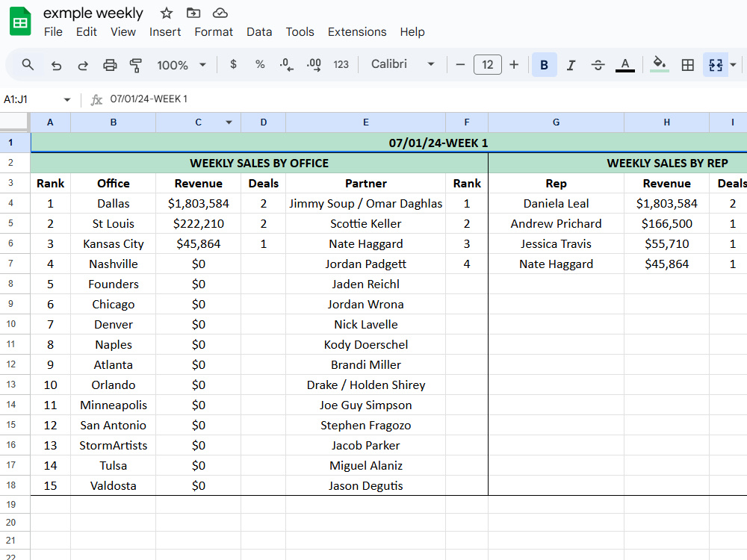Open Calibri font dropdown
The height and width of the screenshot is (560, 747).
coord(403,64)
